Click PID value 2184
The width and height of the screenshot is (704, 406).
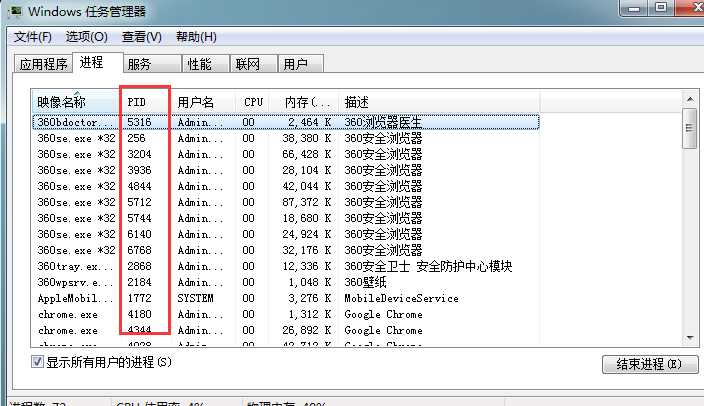click(139, 282)
